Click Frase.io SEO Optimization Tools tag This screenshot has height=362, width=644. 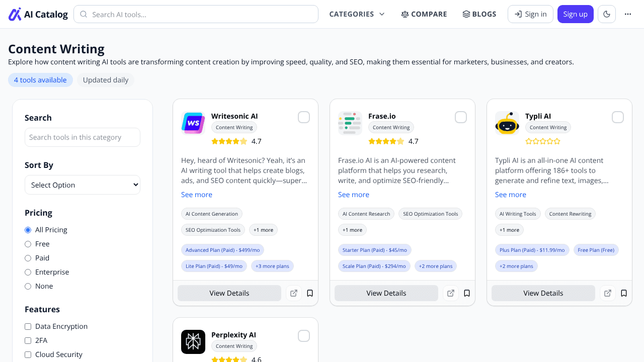coord(431,214)
